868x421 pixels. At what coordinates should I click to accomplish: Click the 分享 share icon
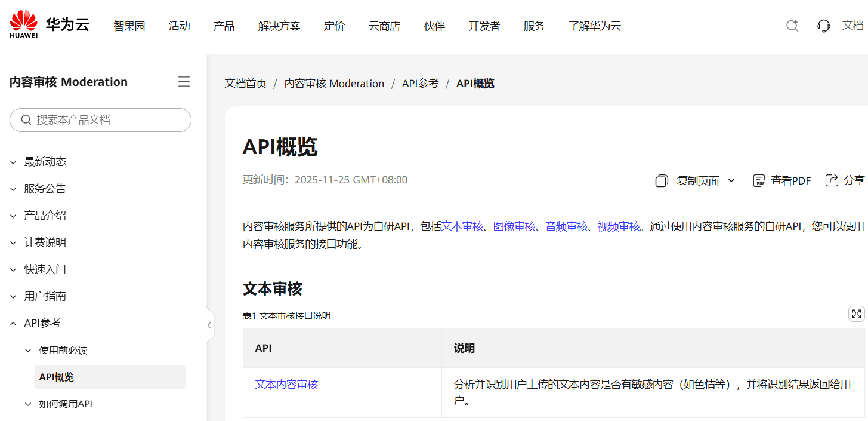(x=832, y=180)
